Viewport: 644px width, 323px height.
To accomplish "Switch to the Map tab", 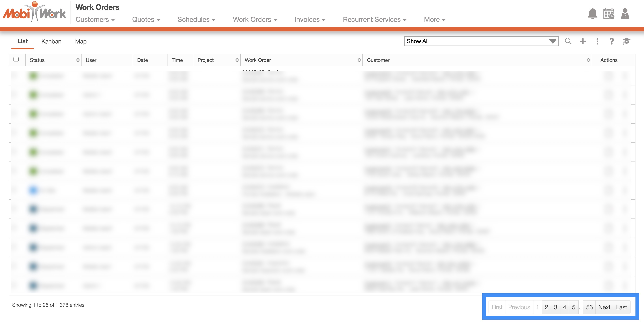I will (x=81, y=41).
